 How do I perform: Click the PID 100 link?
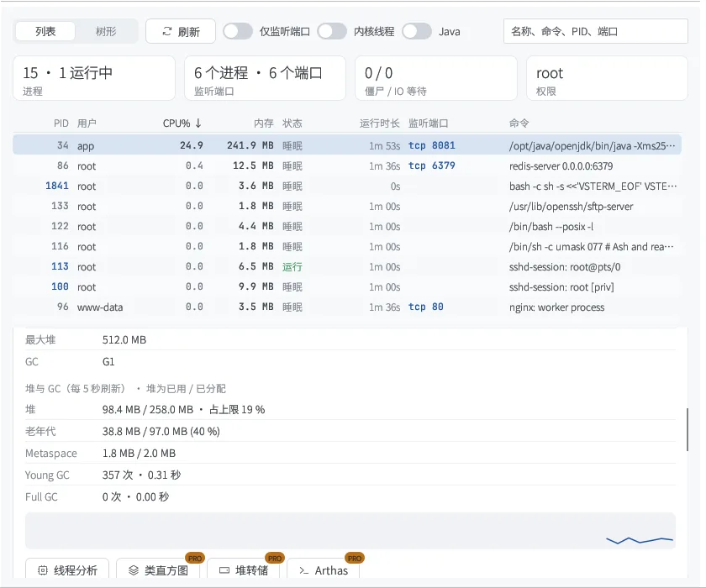click(60, 286)
